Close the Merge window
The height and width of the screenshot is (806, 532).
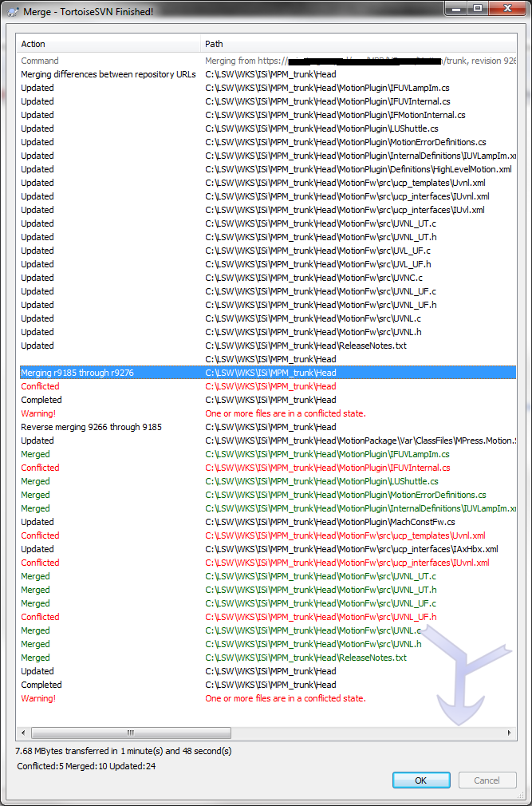click(506, 8)
